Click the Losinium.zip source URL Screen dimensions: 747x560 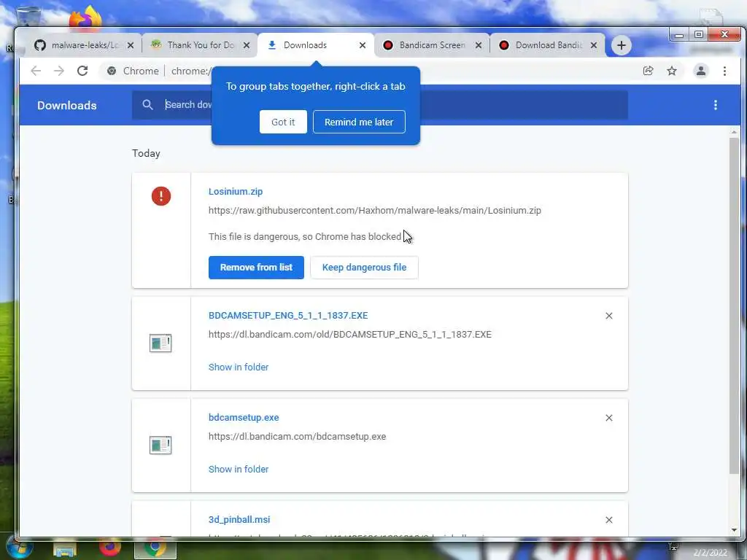click(x=374, y=211)
